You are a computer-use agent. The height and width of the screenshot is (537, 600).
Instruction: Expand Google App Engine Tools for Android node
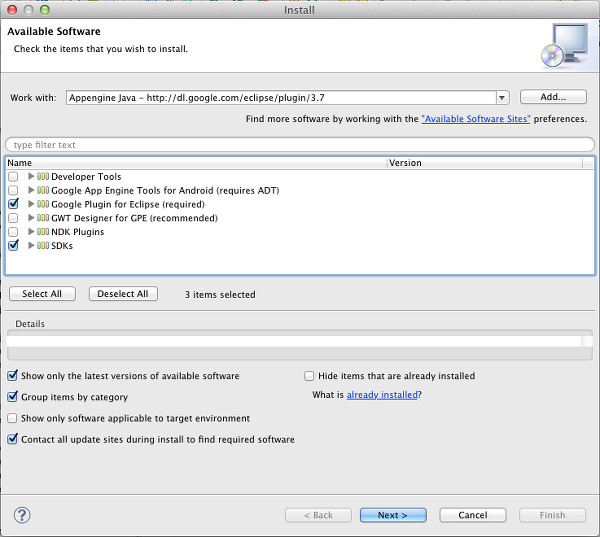(x=31, y=190)
